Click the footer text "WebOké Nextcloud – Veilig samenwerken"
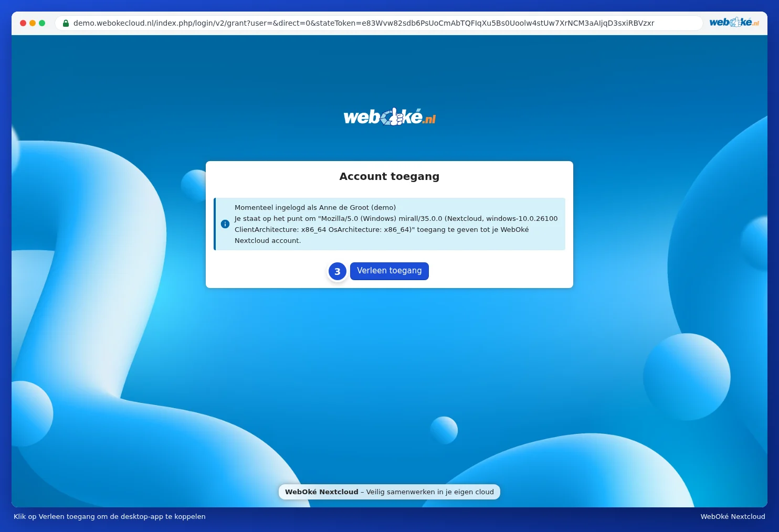Viewport: 779px width, 532px height. pyautogui.click(x=389, y=492)
